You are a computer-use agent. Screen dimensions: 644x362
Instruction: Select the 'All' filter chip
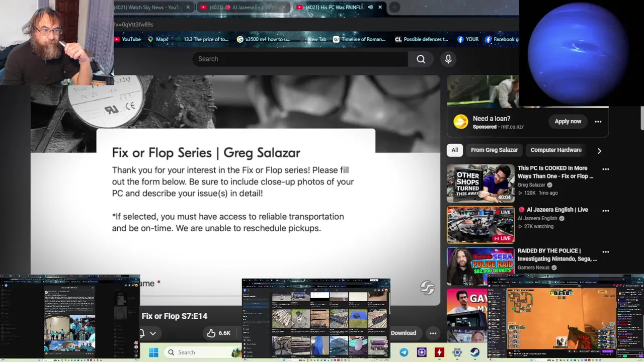[455, 150]
